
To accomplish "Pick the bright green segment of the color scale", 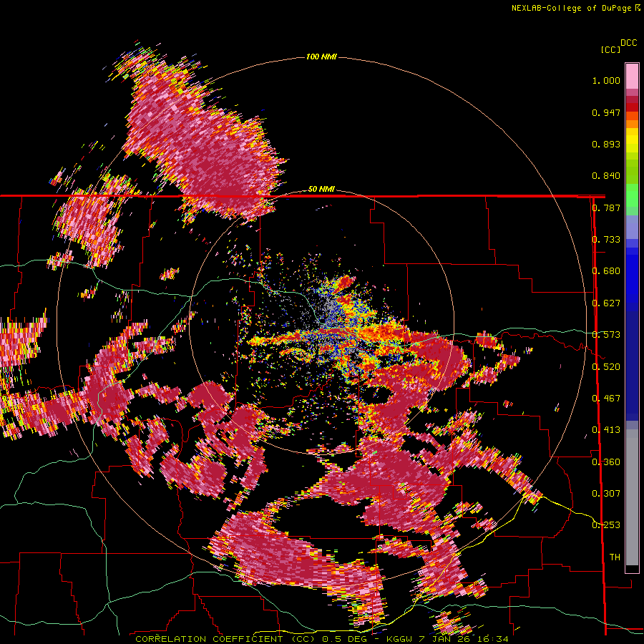I will [x=632, y=195].
